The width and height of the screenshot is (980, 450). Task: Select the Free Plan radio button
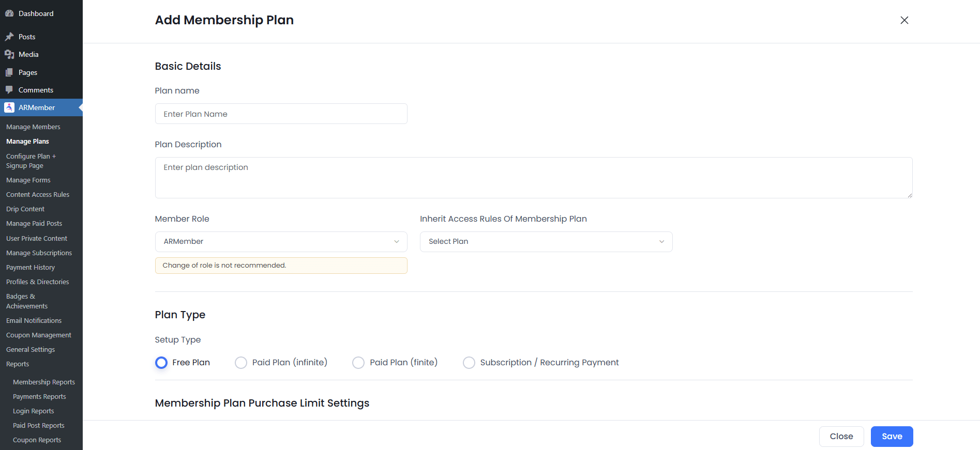(x=161, y=363)
